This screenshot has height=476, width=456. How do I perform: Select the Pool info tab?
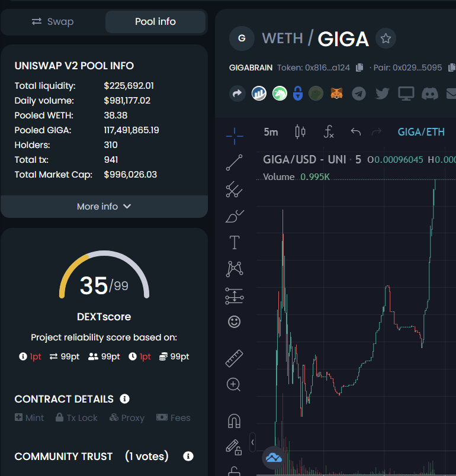pos(155,22)
